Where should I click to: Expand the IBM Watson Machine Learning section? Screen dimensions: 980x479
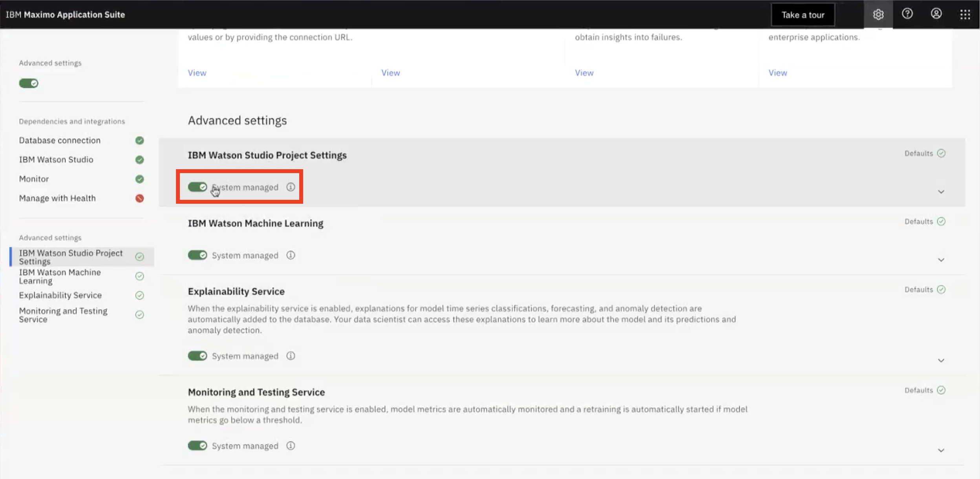point(941,260)
